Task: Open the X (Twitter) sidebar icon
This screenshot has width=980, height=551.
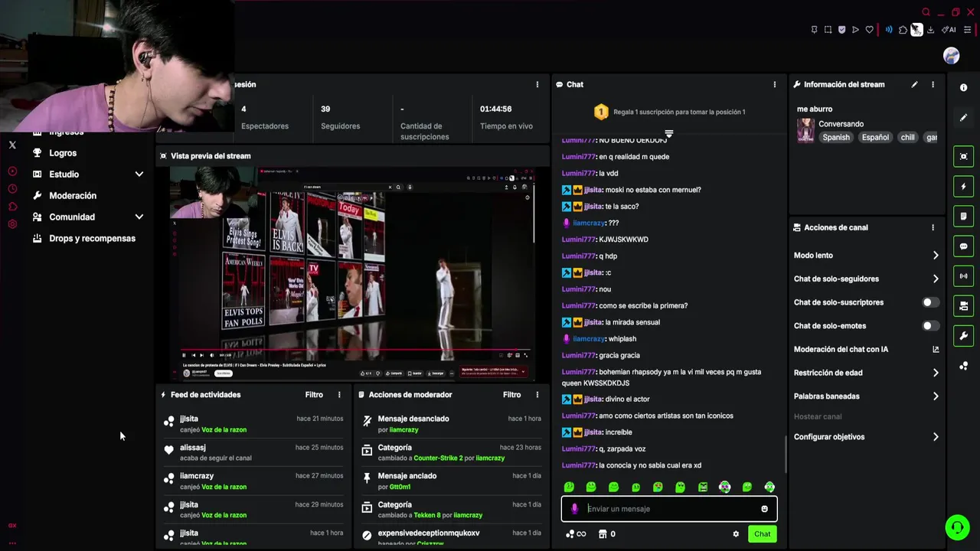Action: [x=12, y=145]
